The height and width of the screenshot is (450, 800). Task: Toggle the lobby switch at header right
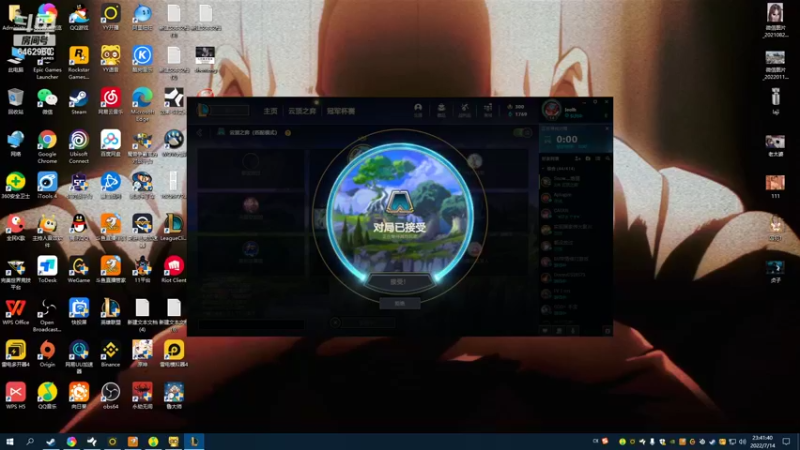522,133
